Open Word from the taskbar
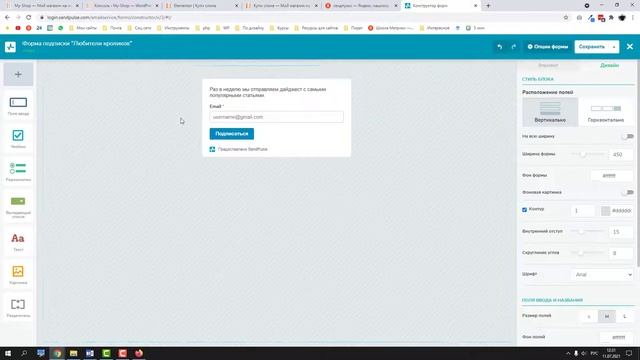 [x=90, y=353]
